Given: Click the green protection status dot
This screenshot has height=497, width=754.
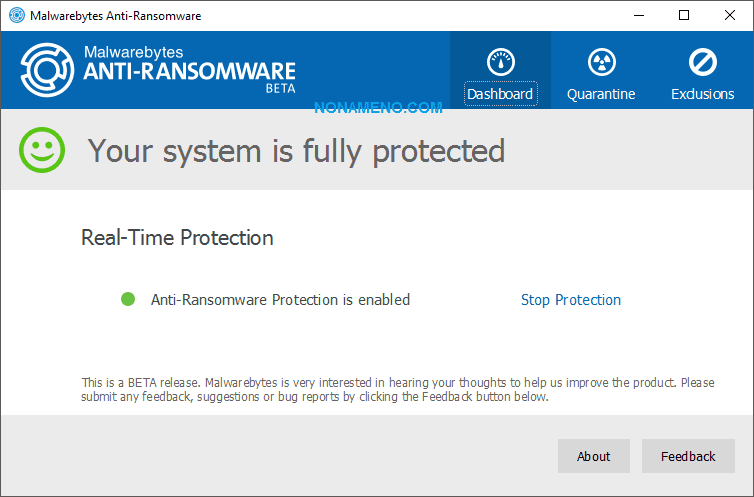Looking at the screenshot, I should (x=128, y=299).
